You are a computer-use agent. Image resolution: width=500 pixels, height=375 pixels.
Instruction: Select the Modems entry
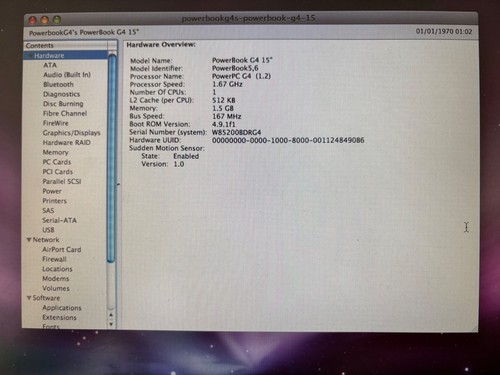click(x=56, y=278)
